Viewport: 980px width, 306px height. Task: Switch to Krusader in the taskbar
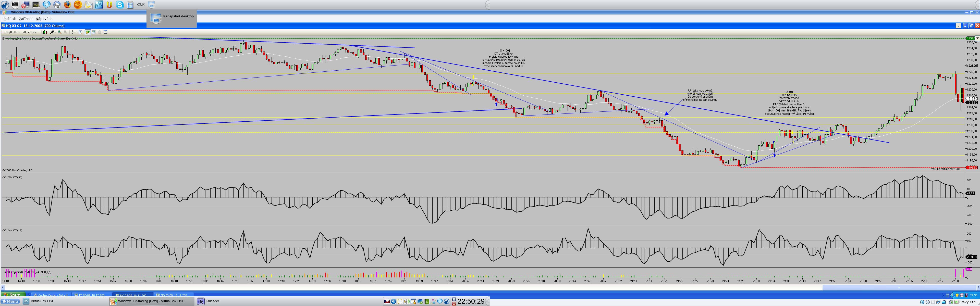tap(209, 301)
